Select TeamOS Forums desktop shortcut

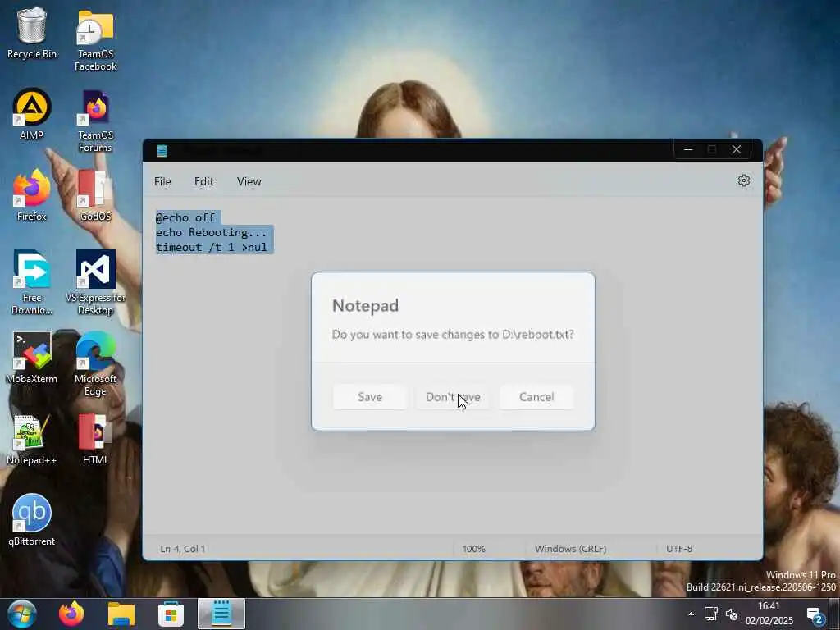[95, 121]
